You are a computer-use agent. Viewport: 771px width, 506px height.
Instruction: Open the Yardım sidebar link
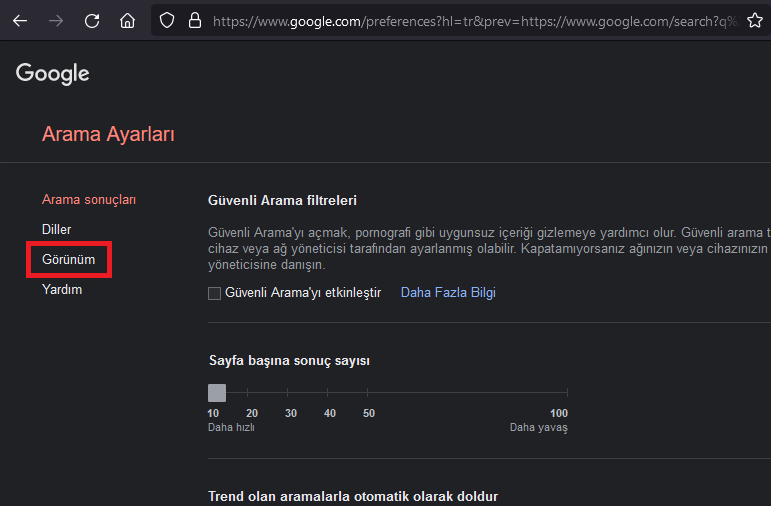pyautogui.click(x=62, y=289)
